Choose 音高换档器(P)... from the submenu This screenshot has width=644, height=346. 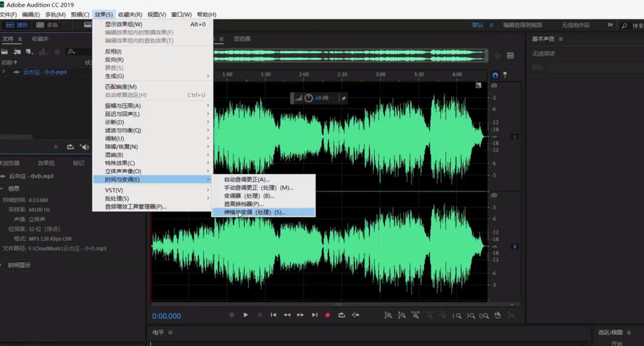click(x=264, y=204)
